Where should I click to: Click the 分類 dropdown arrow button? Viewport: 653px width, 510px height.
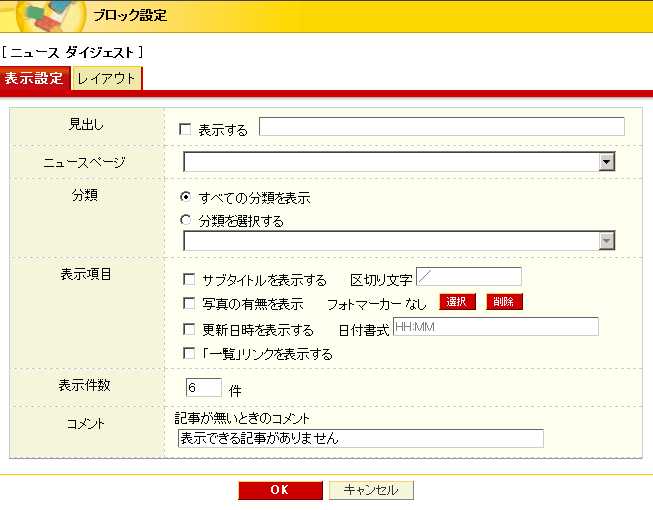tap(606, 241)
